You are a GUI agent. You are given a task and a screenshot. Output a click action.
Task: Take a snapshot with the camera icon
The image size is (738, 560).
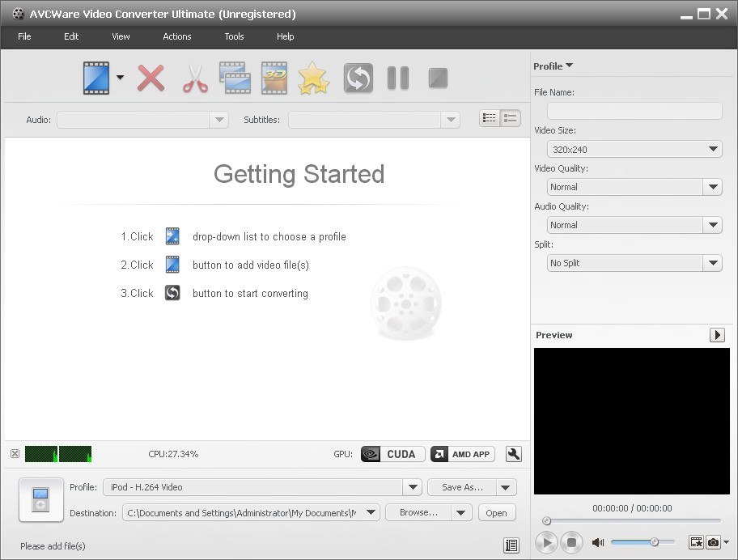pyautogui.click(x=713, y=542)
